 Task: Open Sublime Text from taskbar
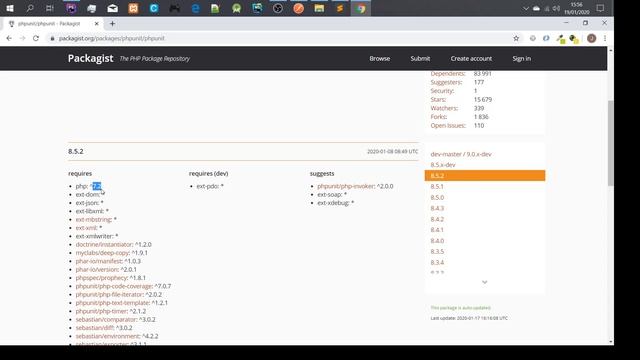click(x=340, y=8)
